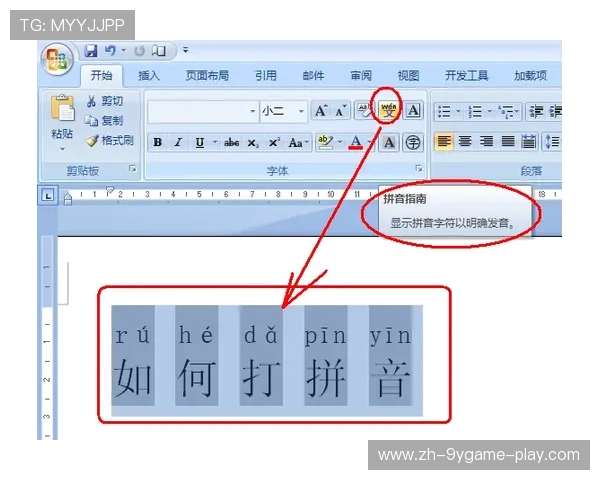Click the Grow Font icon

321,111
